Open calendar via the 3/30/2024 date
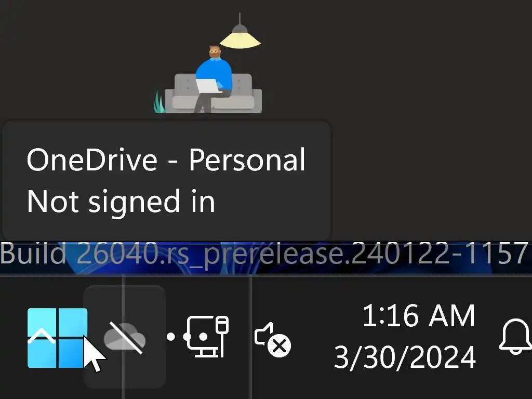The image size is (532, 399). pos(405,357)
